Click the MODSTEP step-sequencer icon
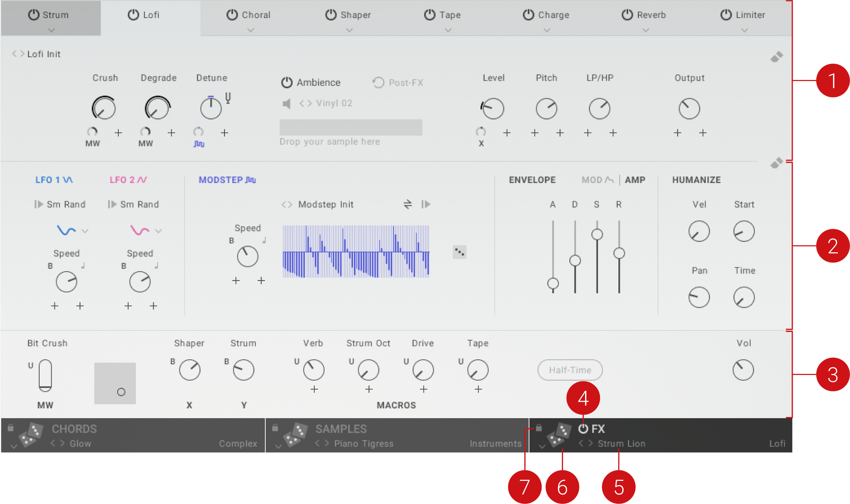Viewport: 850px width, 504px height. [x=252, y=179]
